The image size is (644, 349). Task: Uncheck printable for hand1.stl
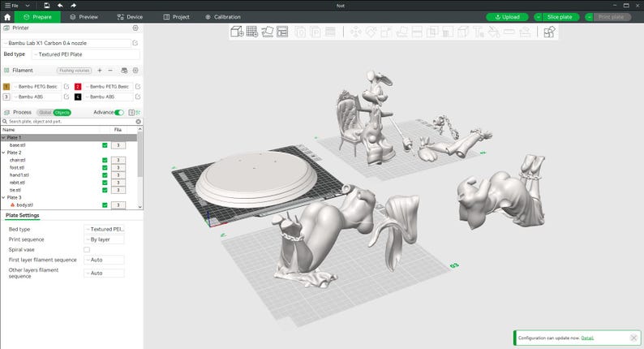click(x=105, y=174)
